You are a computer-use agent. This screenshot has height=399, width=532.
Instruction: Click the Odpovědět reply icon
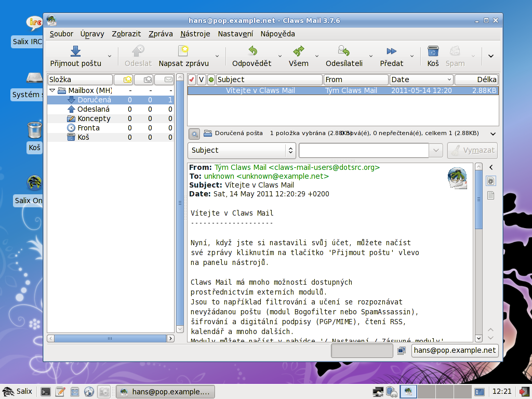pos(253,51)
